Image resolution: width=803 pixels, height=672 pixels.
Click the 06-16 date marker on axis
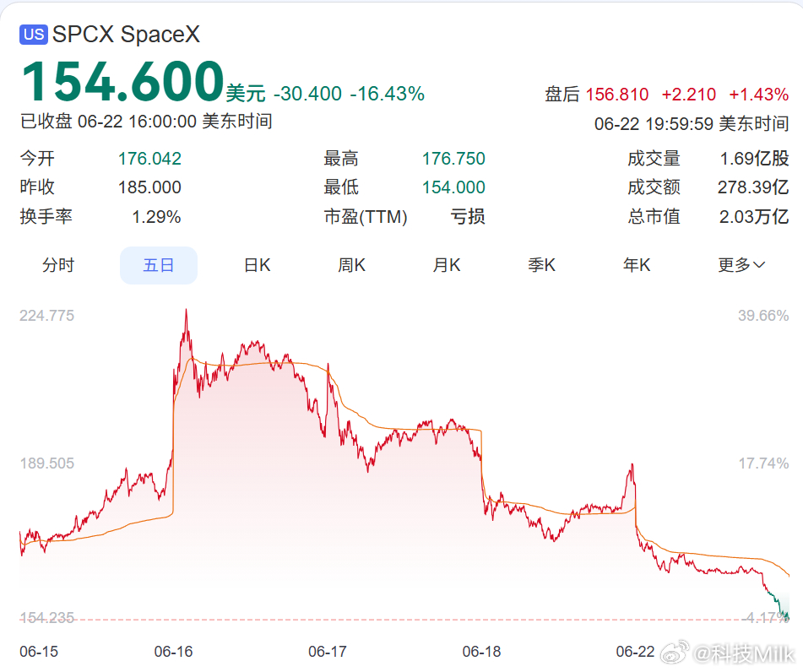point(174,652)
